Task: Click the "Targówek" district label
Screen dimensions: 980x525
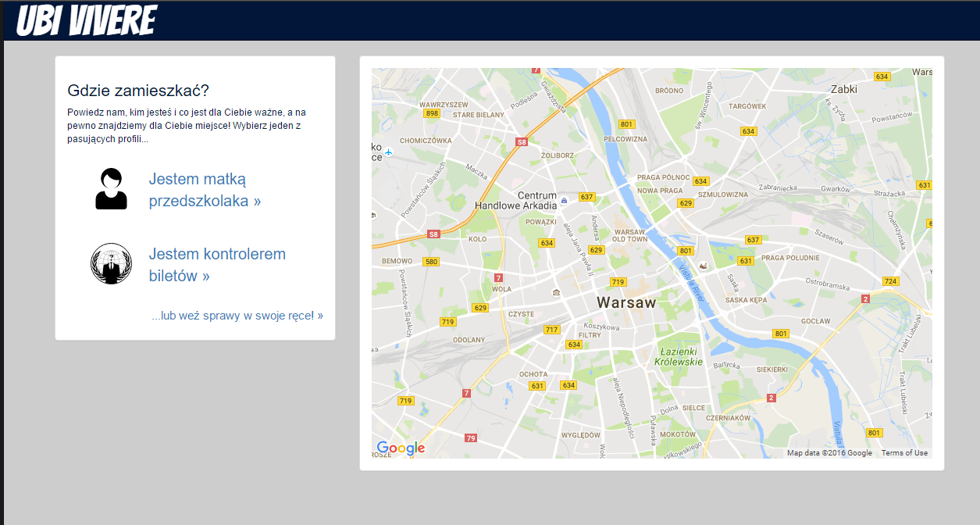Action: (x=747, y=105)
